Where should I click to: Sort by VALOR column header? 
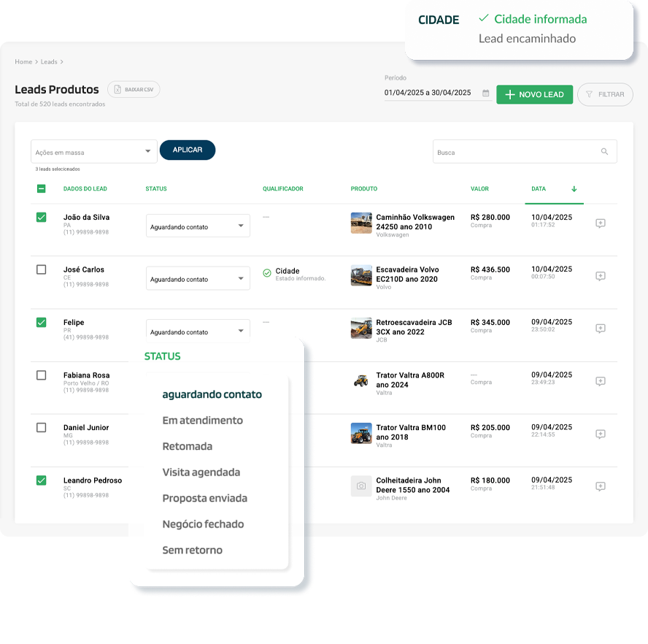pyautogui.click(x=480, y=188)
